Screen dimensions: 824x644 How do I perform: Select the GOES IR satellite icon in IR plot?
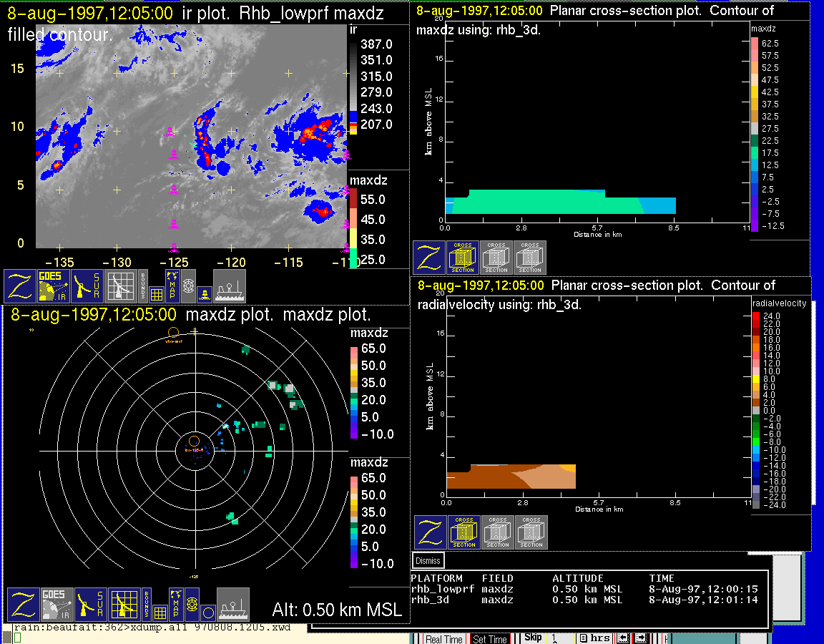coord(54,286)
